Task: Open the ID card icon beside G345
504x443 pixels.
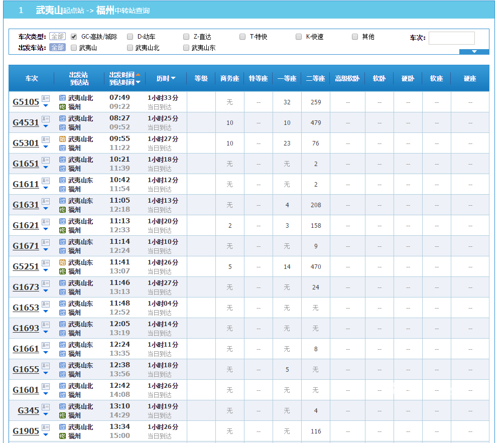Action: [x=46, y=407]
